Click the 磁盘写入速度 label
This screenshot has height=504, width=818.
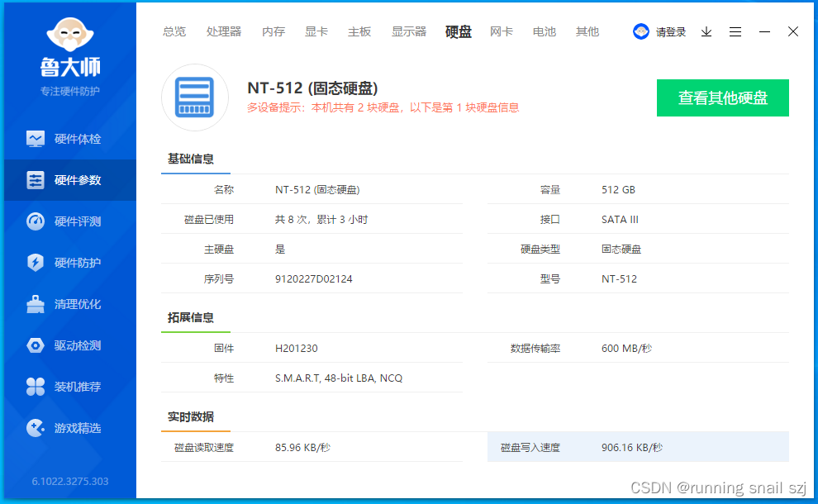[530, 448]
